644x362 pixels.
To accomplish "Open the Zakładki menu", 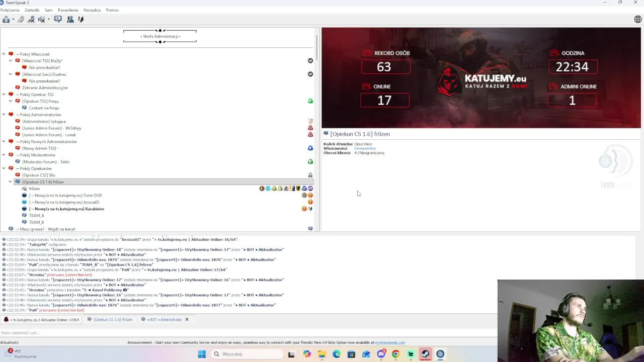I will 32,10.
